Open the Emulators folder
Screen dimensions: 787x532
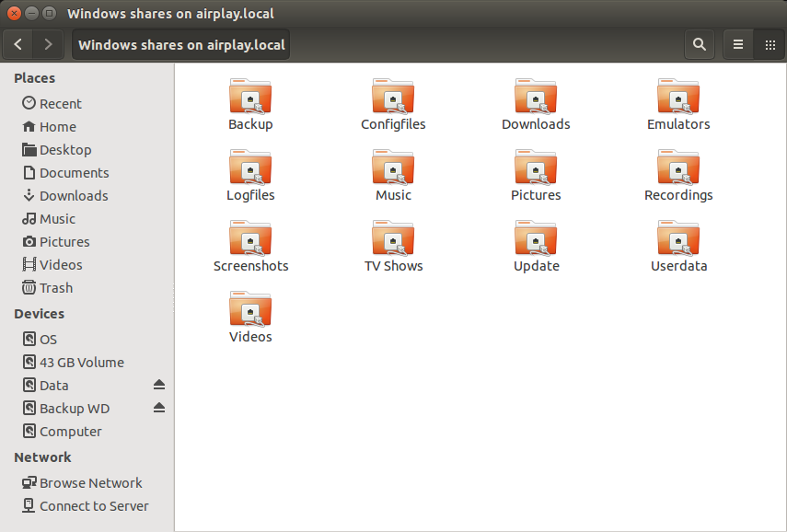point(678,97)
